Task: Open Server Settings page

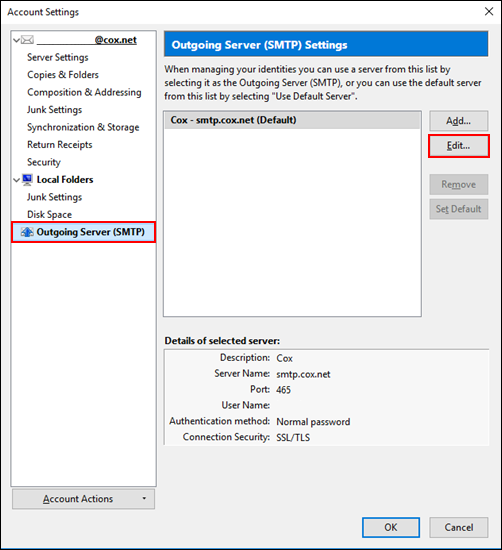Action: pos(58,57)
